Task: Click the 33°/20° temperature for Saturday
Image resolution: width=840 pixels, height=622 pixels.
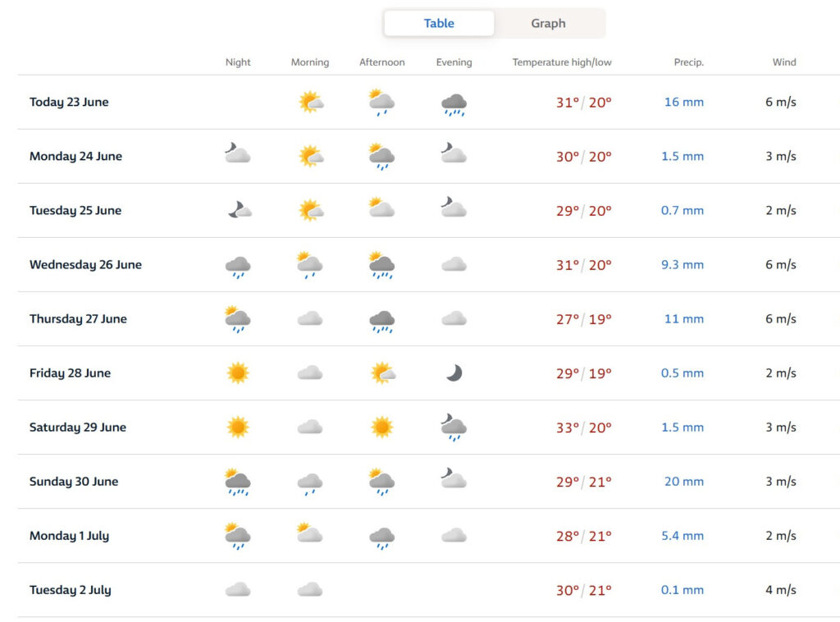Action: tap(583, 428)
